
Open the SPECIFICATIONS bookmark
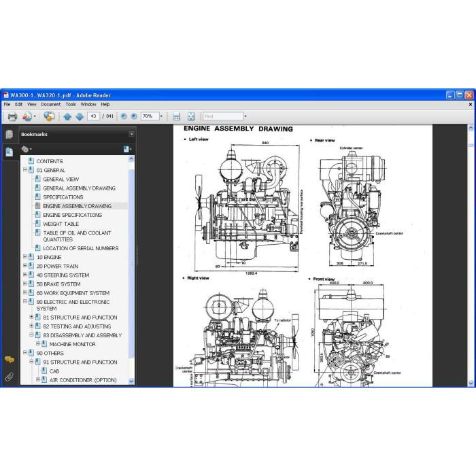tap(63, 197)
